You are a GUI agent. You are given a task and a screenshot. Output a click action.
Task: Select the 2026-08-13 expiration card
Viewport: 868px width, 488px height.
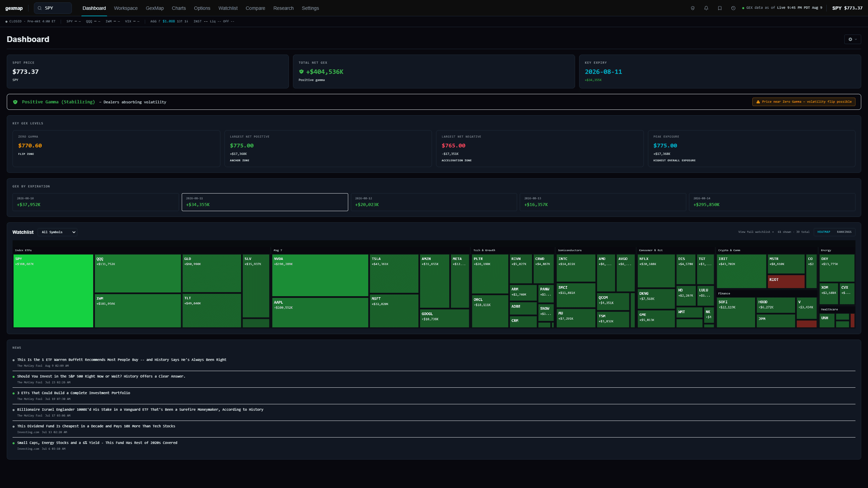603,202
